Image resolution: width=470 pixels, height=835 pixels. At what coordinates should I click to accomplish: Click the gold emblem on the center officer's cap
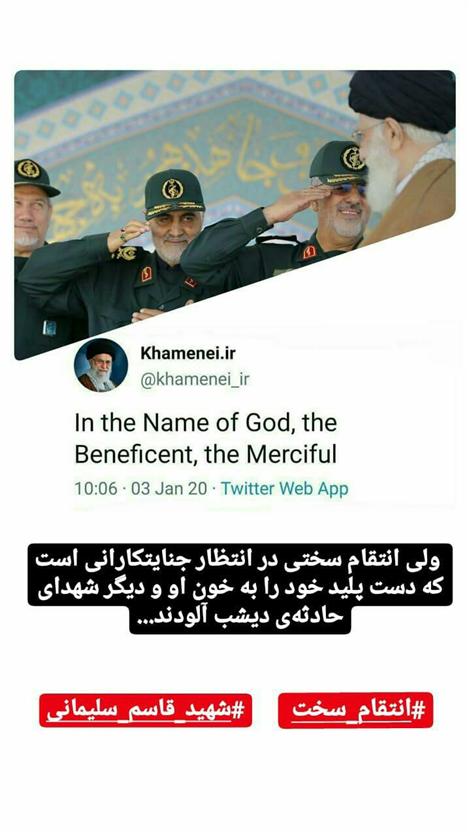pyautogui.click(x=172, y=189)
